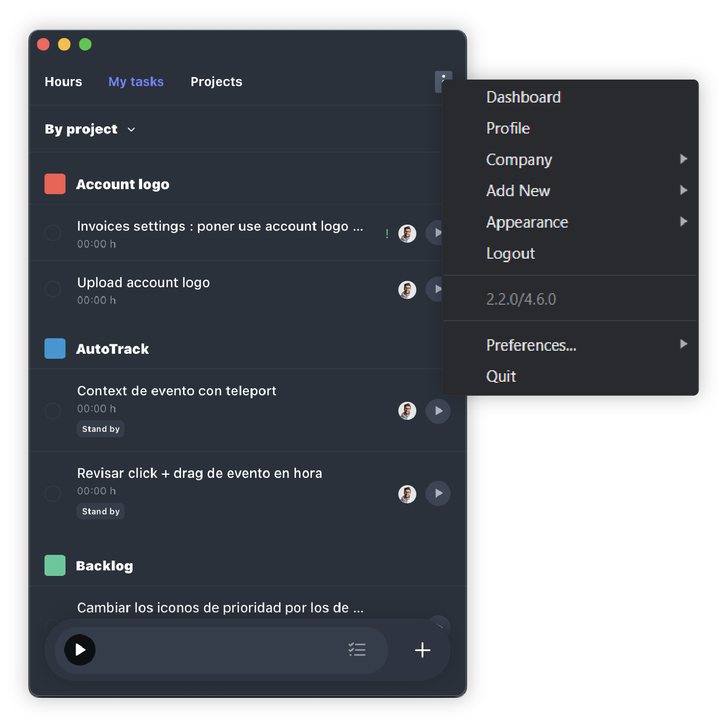Log out via the menu
This screenshot has height=728, width=719.
[x=510, y=253]
